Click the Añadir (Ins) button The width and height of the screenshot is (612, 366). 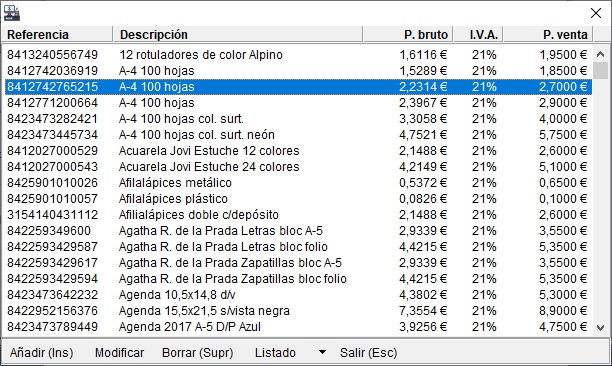pyautogui.click(x=41, y=352)
